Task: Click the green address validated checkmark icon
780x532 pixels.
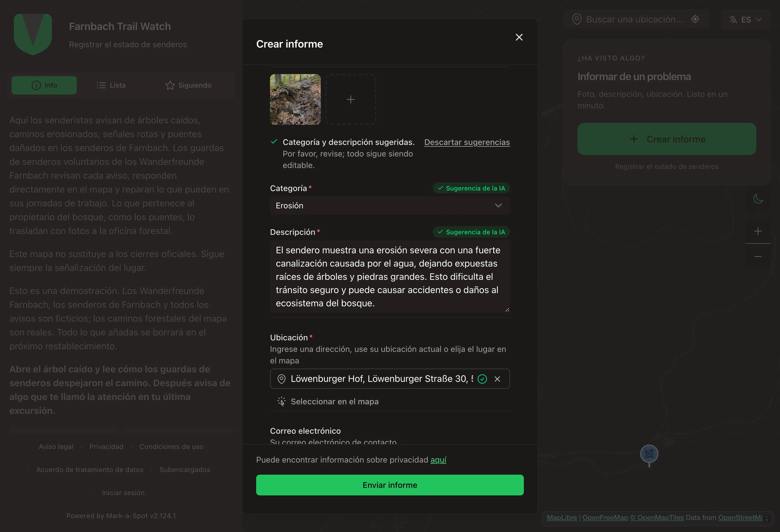Action: [x=482, y=379]
